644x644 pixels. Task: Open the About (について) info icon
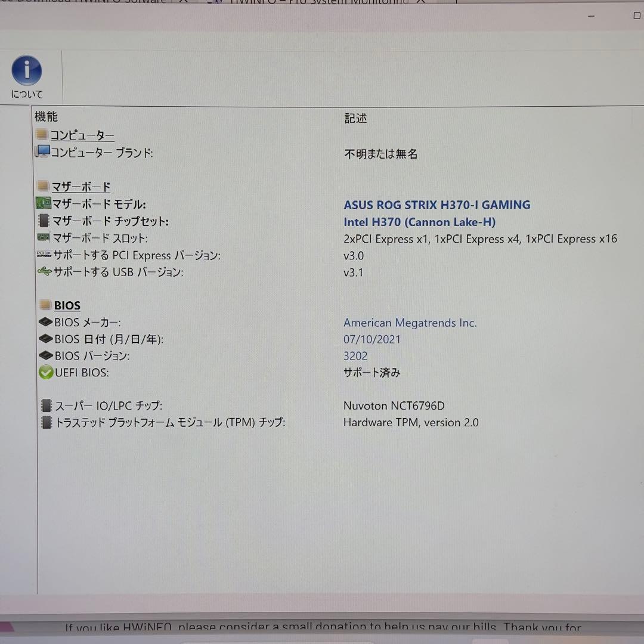click(27, 70)
